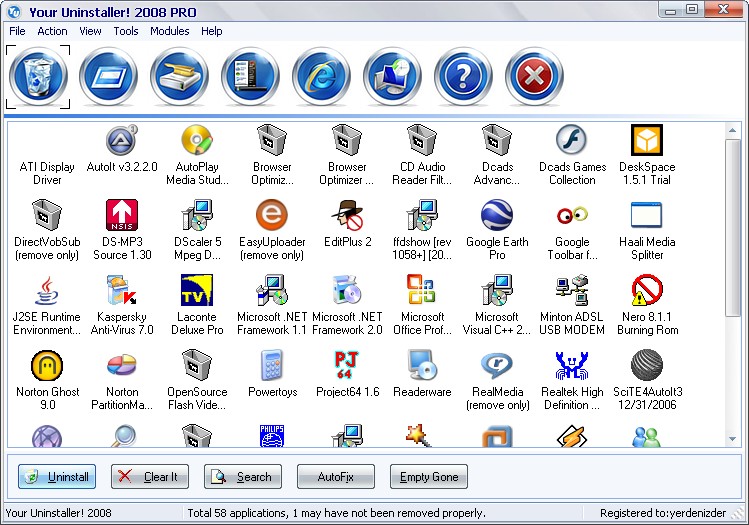Select DirectVobSub (remove only) icon
This screenshot has height=525, width=749.
[x=47, y=215]
